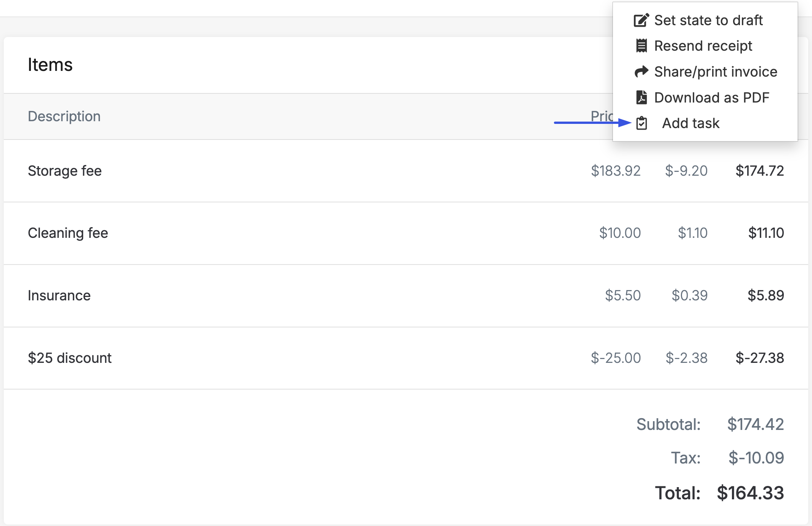This screenshot has width=812, height=526.
Task: Select the $25 discount line item
Action: (70, 358)
